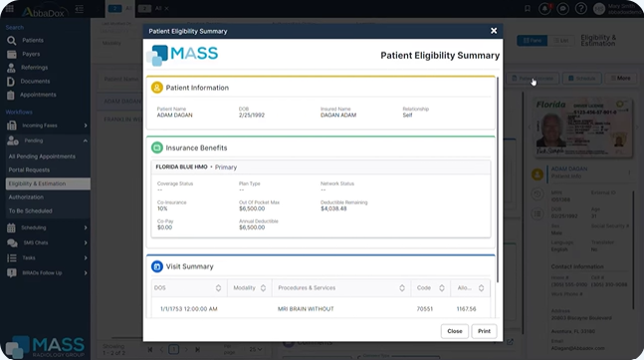
Task: Click the Insurance Benefits section icon
Action: (157, 147)
